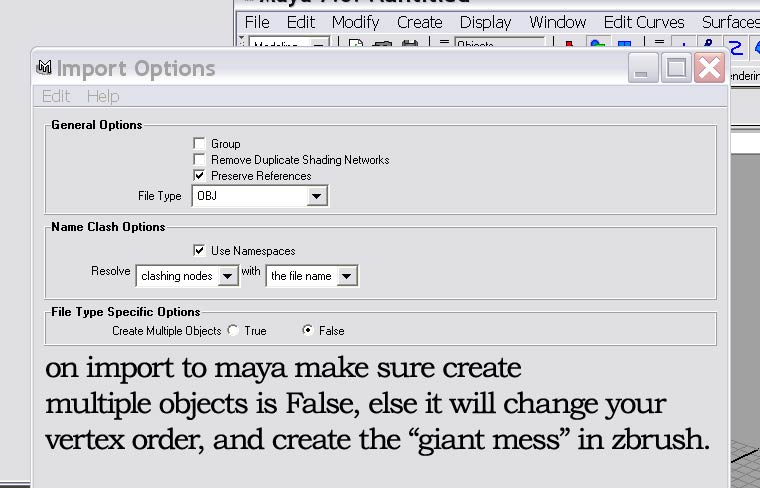Enable the Group checkbox

199,143
